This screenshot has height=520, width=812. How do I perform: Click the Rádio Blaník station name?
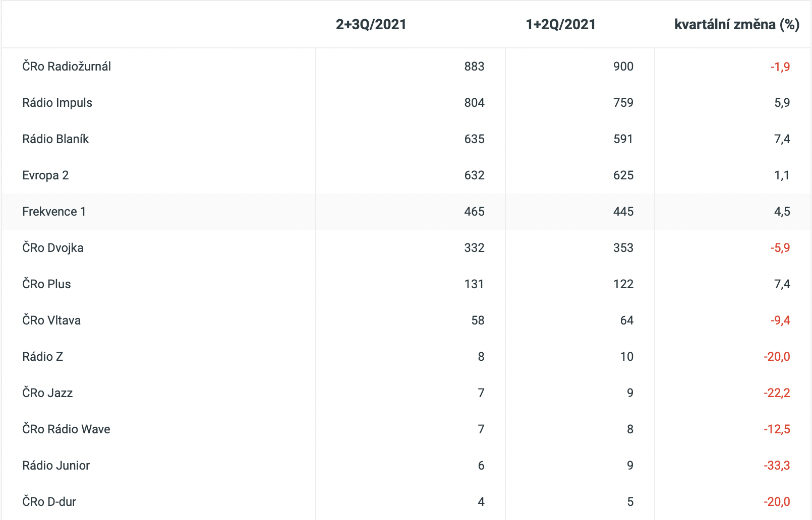coord(55,139)
